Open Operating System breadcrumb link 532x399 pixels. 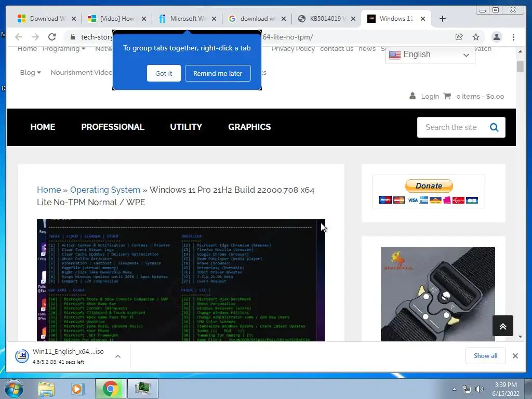pos(105,190)
